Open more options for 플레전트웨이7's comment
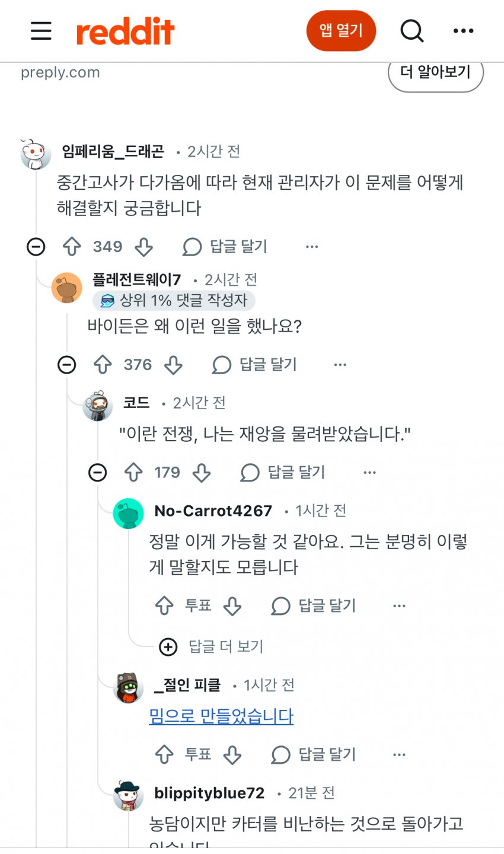 340,365
